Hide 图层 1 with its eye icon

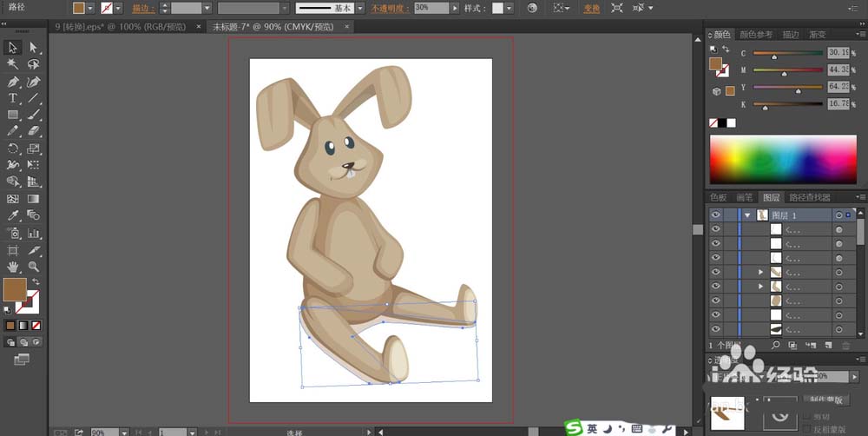point(716,215)
